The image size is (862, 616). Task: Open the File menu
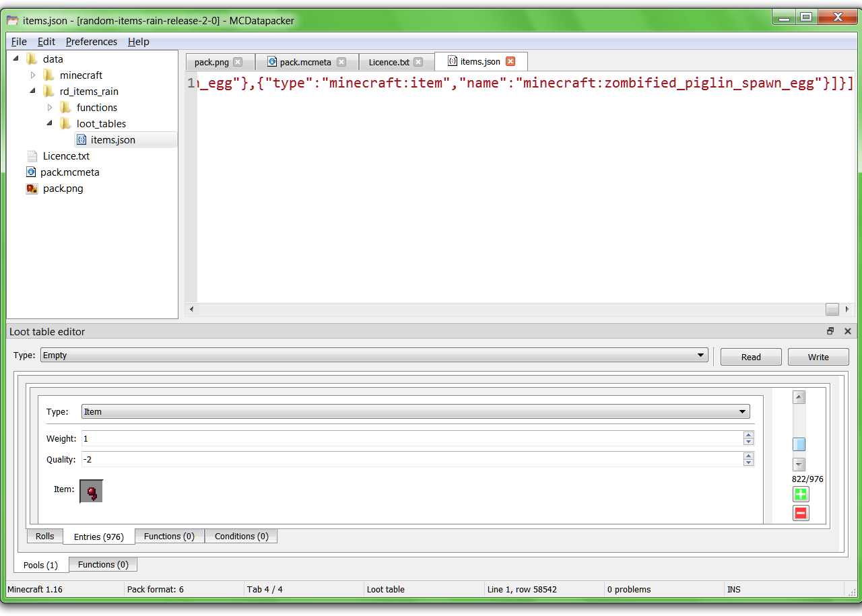(19, 41)
